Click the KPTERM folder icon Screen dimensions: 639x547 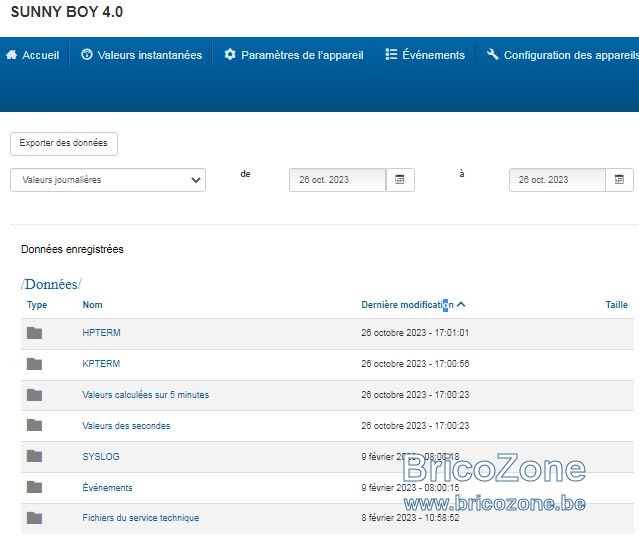tap(34, 364)
